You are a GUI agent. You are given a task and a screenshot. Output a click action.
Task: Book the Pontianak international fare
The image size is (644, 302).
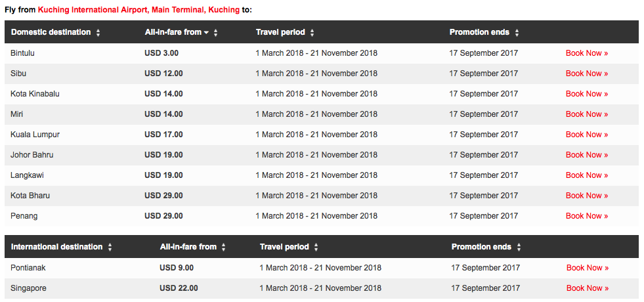click(588, 268)
